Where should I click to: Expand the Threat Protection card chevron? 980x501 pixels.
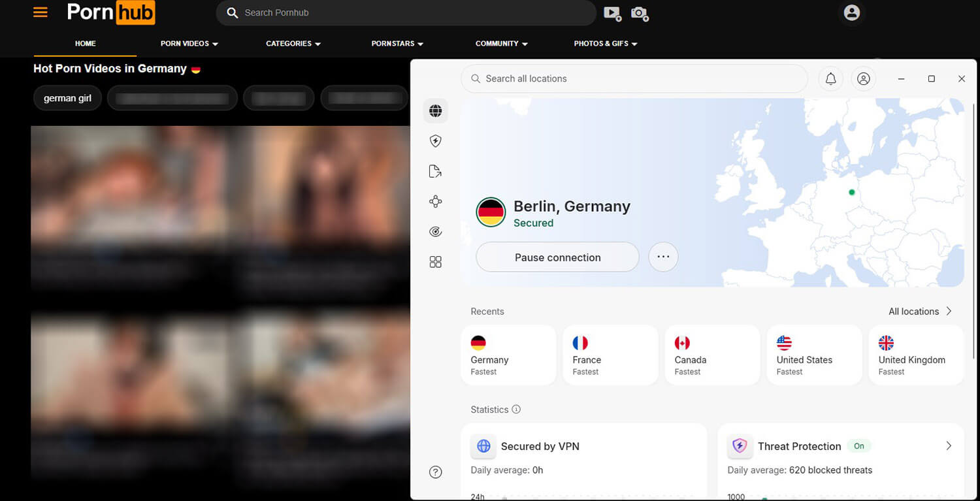949,445
